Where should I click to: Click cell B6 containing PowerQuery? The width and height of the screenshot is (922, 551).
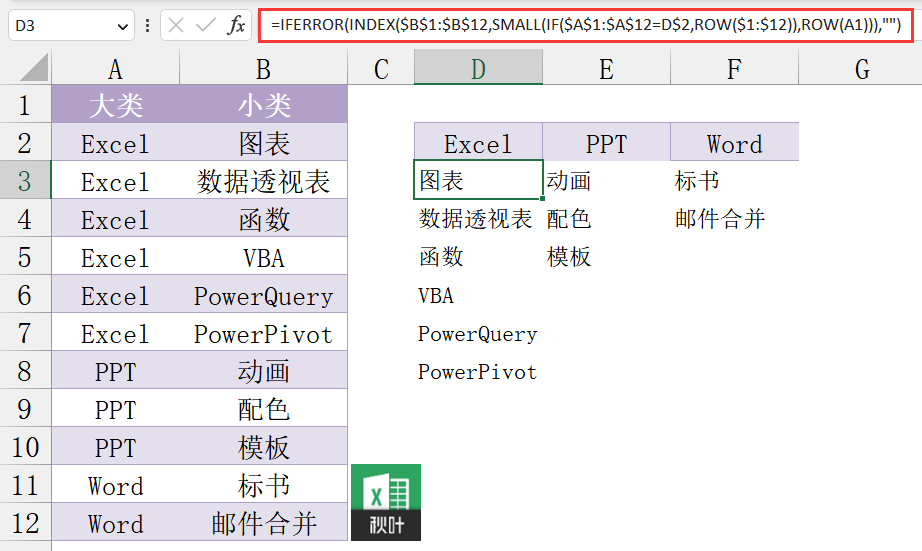pos(263,295)
